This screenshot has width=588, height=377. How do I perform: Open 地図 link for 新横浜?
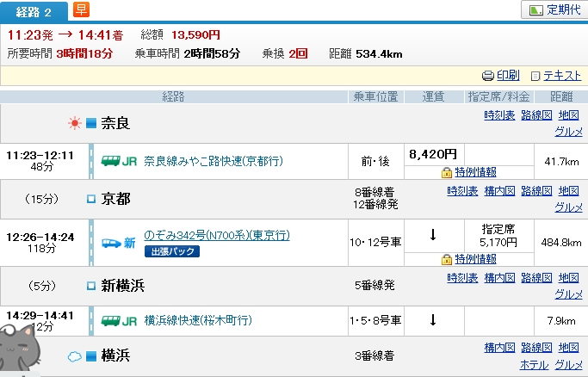pos(568,278)
